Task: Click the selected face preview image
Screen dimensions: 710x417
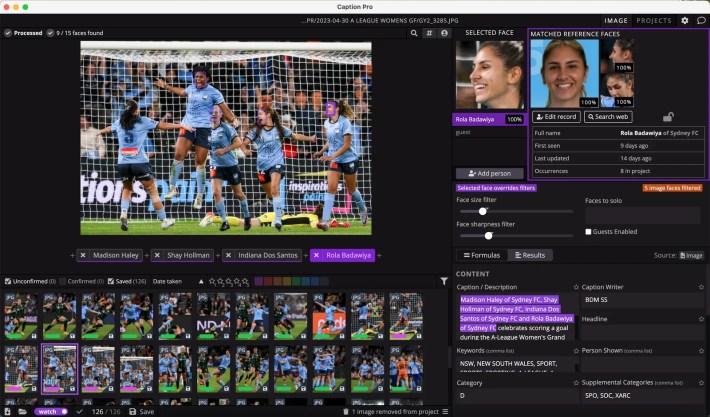Action: (489, 75)
